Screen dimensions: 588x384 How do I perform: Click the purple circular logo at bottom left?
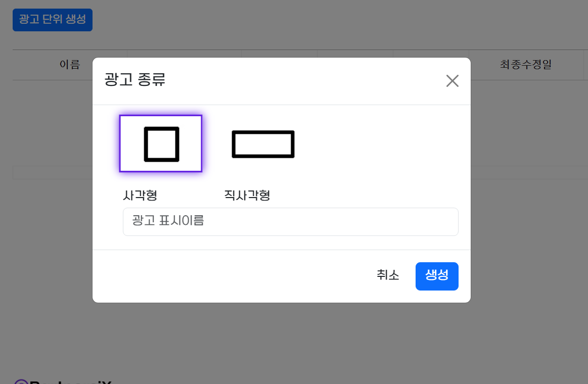tap(21, 382)
